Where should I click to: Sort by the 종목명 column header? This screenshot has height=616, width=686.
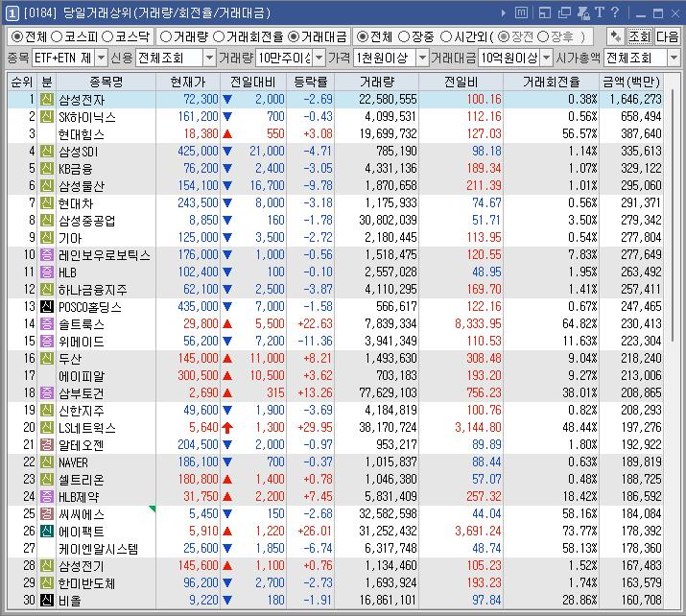pos(106,82)
